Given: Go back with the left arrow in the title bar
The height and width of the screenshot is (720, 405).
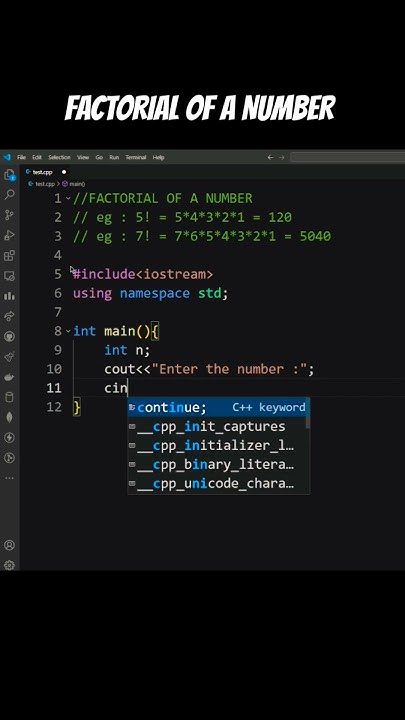Looking at the screenshot, I should click(x=270, y=157).
